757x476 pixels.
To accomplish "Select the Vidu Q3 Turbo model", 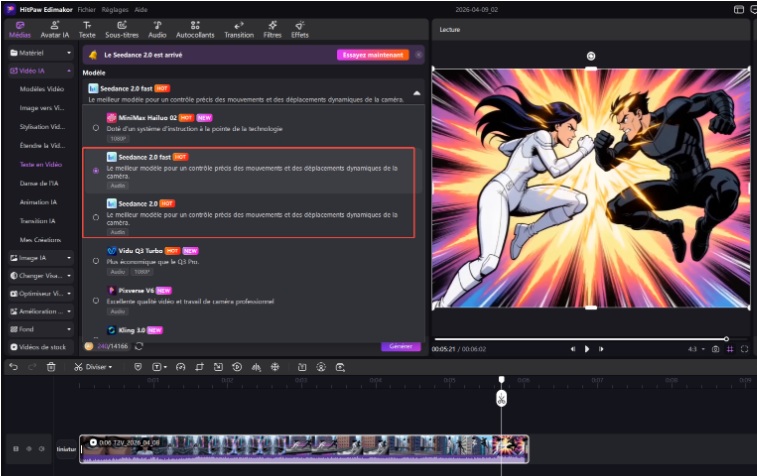I will pyautogui.click(x=96, y=261).
